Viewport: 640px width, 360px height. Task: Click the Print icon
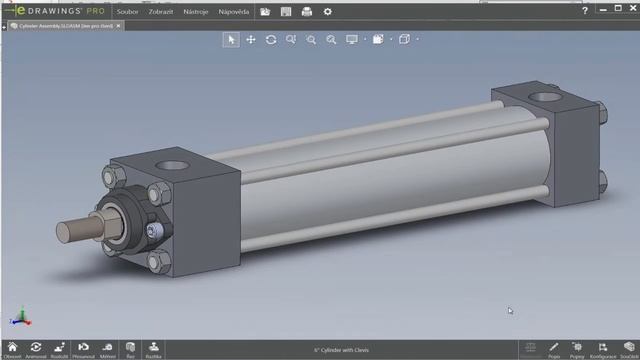click(307, 12)
